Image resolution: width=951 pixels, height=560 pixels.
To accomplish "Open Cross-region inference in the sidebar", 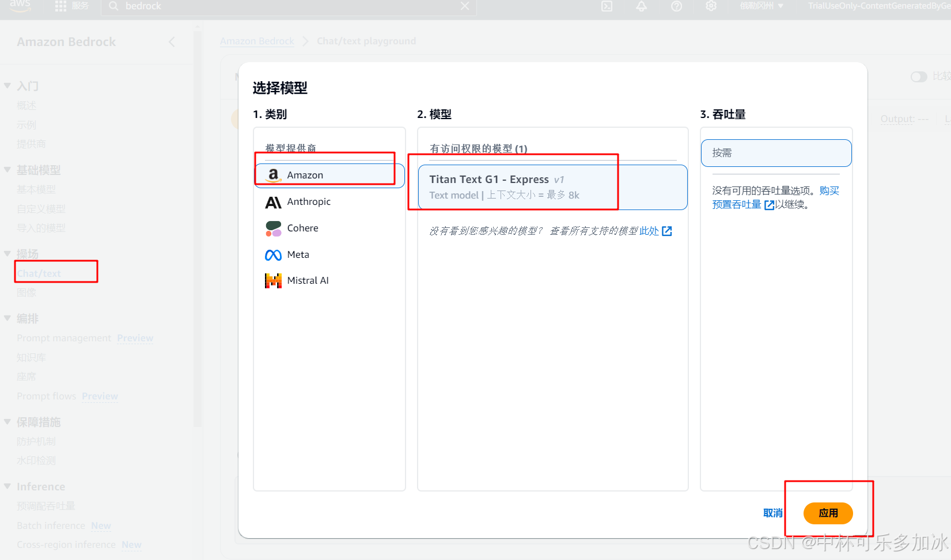I will (x=66, y=544).
